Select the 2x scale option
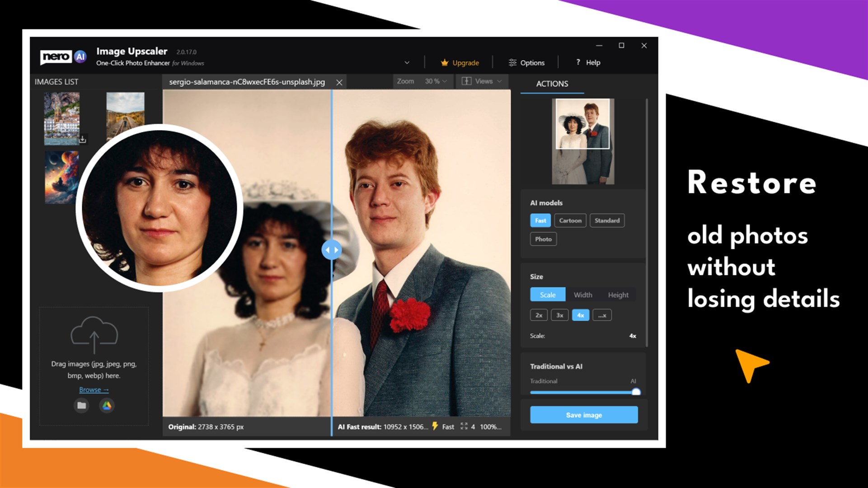868x488 pixels. tap(539, 315)
